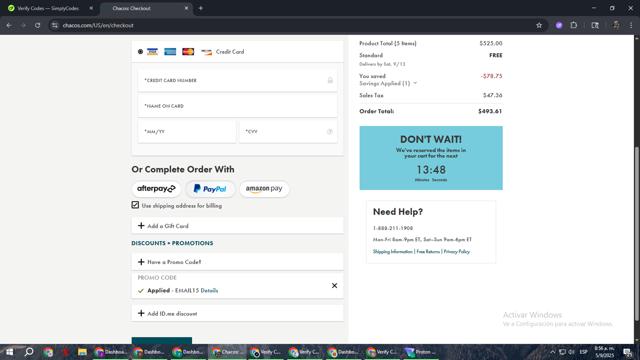Open the Chrome profile avatar
The image size is (640, 360).
616,25
